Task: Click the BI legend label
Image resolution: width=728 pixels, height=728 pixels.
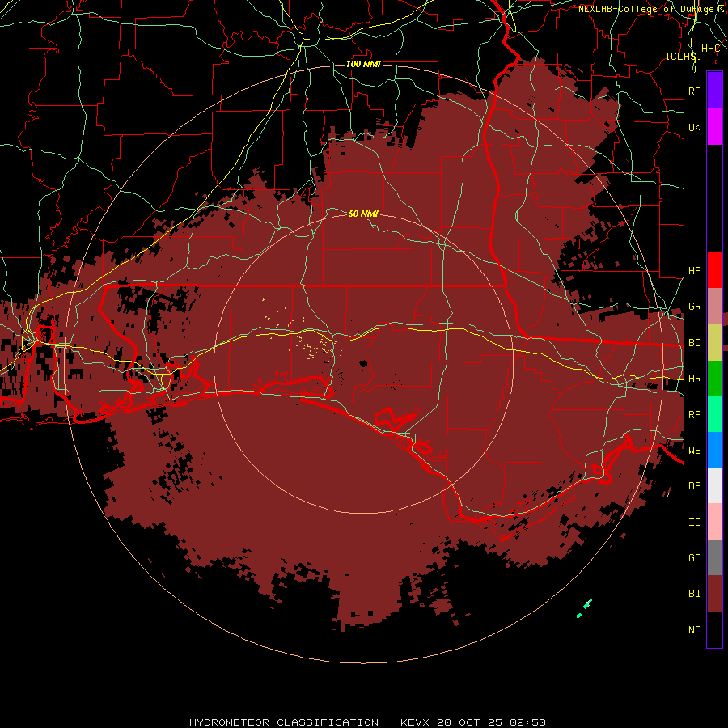Action: [x=694, y=594]
